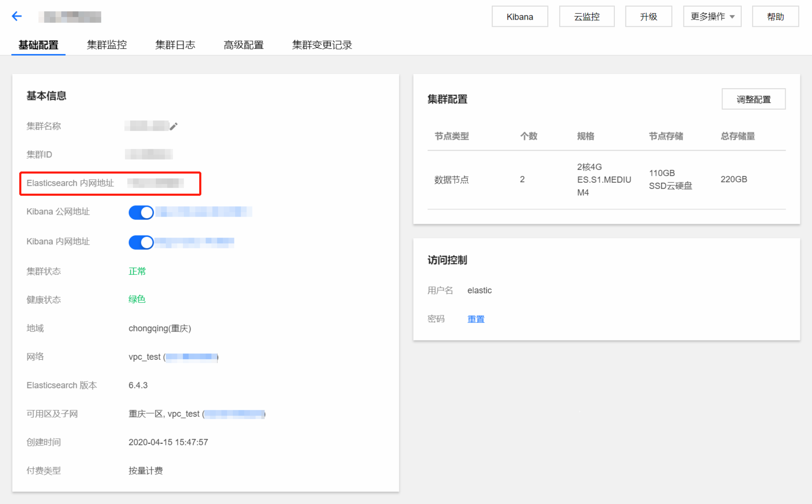Open the Kibana button
This screenshot has height=504, width=812.
pyautogui.click(x=520, y=17)
